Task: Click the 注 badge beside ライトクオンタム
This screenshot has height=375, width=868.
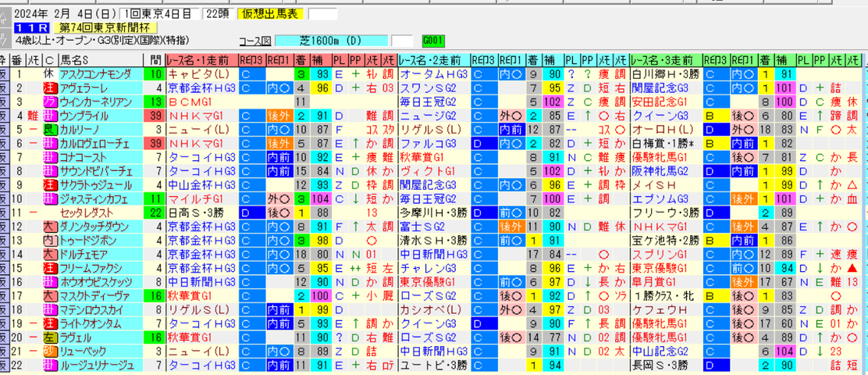Action: point(50,323)
